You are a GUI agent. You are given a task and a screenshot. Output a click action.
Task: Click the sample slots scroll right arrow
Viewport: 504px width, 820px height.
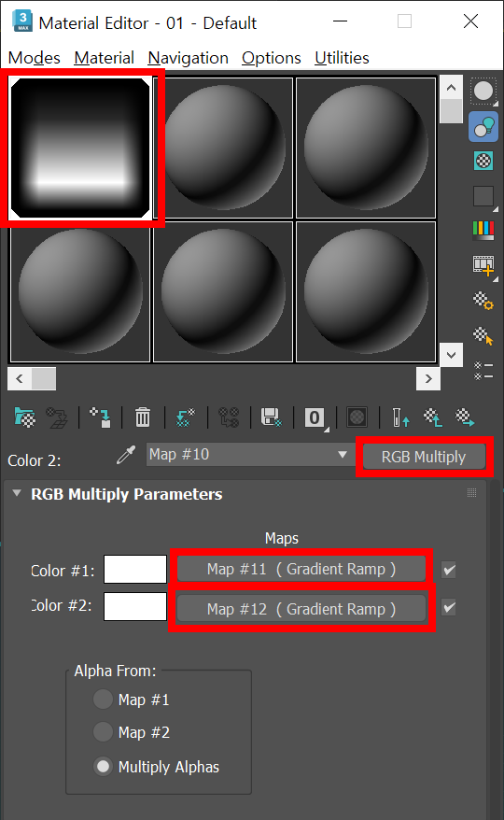pyautogui.click(x=428, y=378)
